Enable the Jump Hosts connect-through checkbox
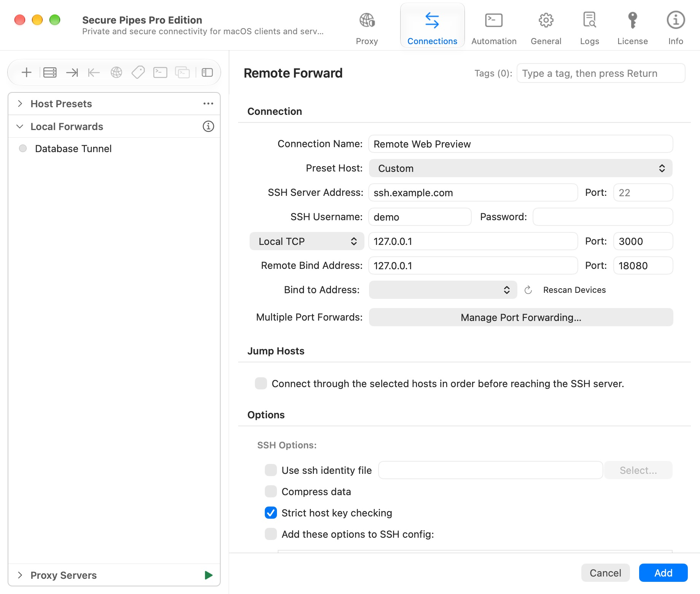 [x=261, y=383]
